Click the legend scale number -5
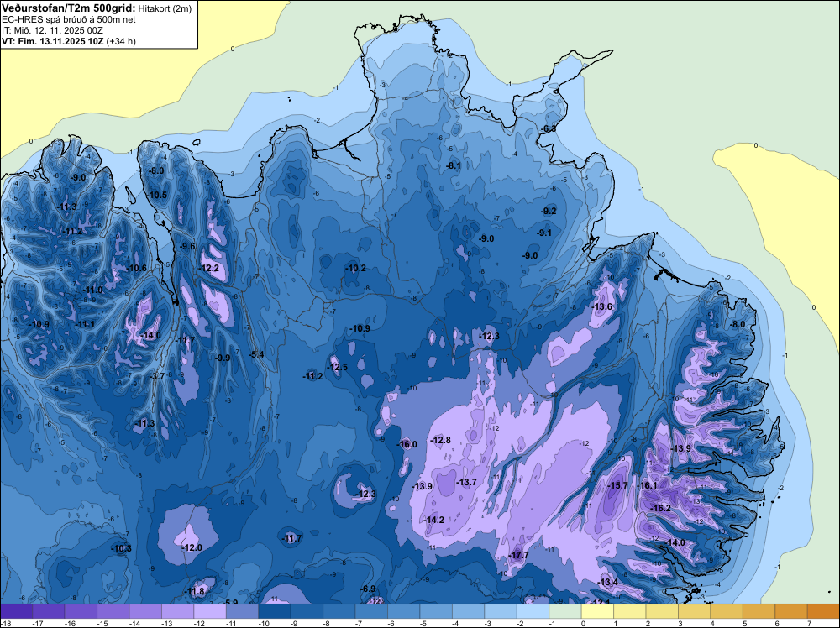The image size is (840, 628). point(423,623)
